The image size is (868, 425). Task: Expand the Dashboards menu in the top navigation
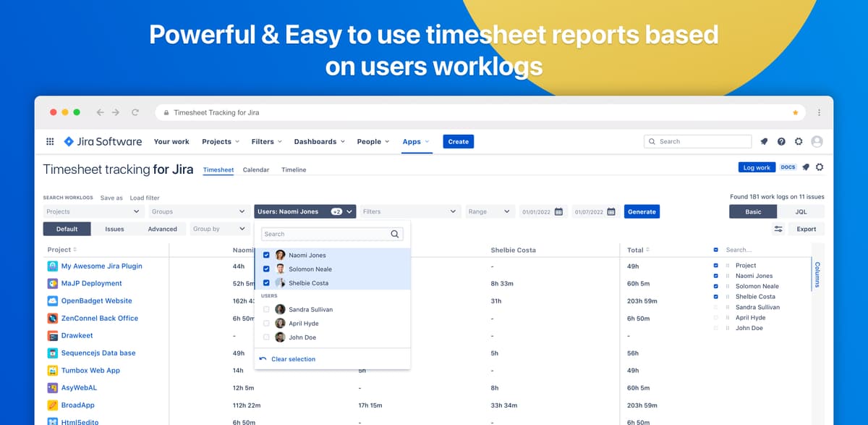319,142
